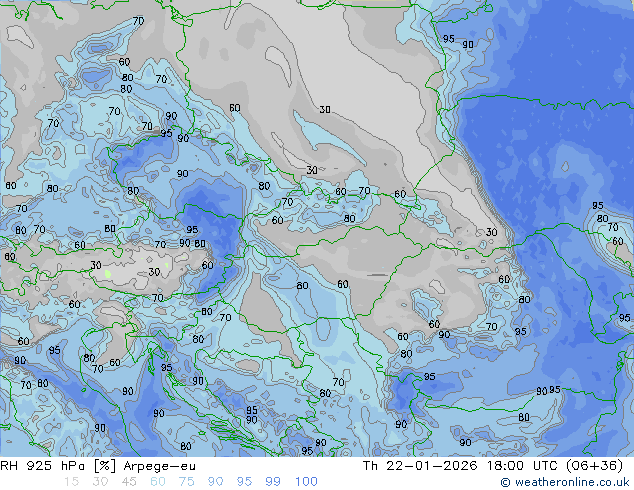Viewport: 634px width, 490px height.
Task: Click the legend value 15
Action: [72, 482]
